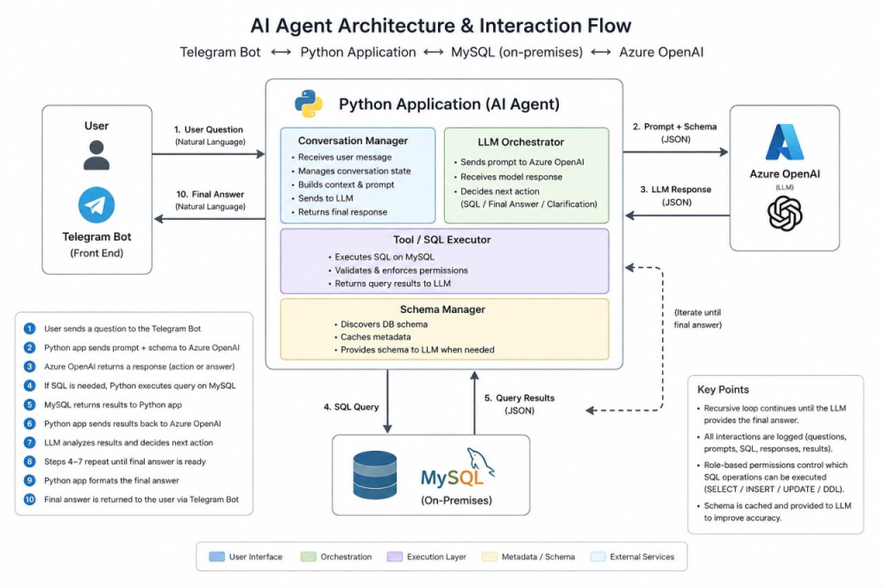883x588 pixels.
Task: Click 'Caches metadata' bullet
Action: pos(375,337)
